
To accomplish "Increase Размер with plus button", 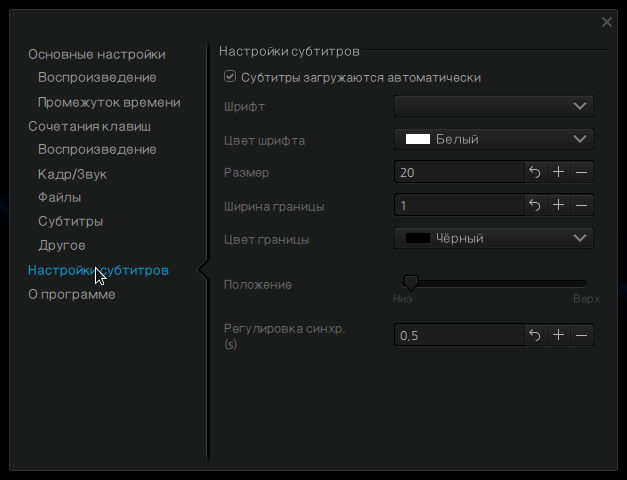I will pos(558,172).
